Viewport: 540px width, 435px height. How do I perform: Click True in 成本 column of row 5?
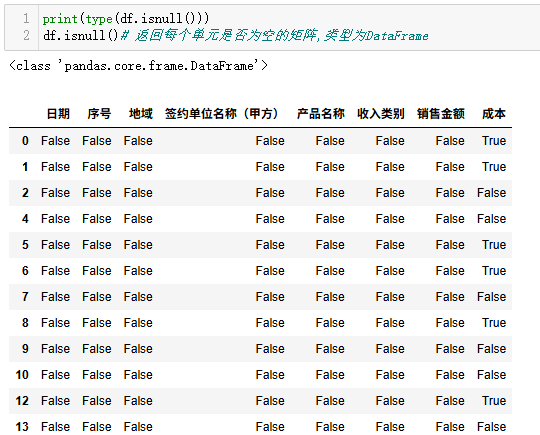click(494, 245)
